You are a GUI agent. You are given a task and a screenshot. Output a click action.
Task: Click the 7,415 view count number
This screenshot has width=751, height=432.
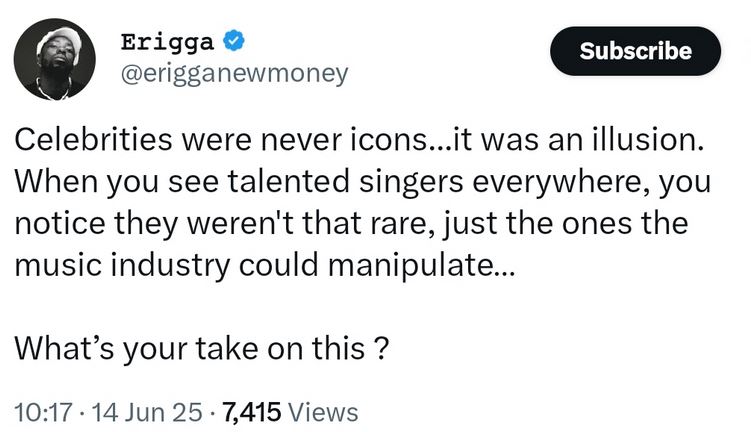(248, 410)
